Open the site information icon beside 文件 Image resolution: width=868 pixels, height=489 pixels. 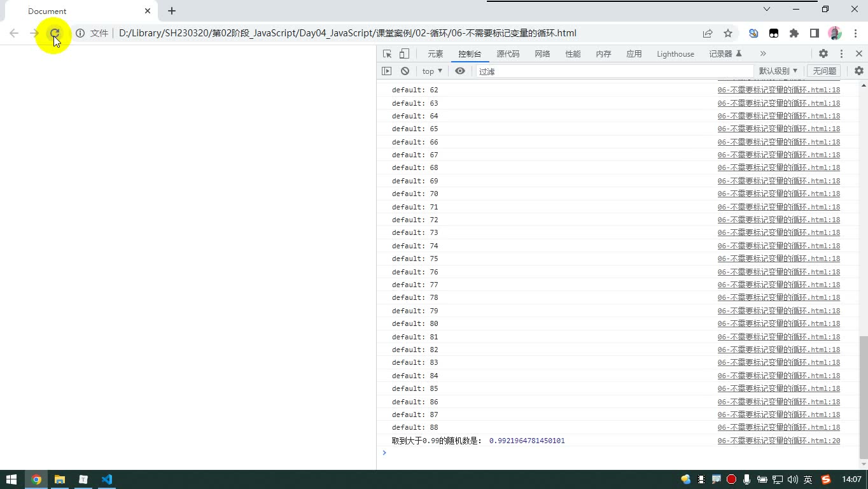[x=80, y=33]
